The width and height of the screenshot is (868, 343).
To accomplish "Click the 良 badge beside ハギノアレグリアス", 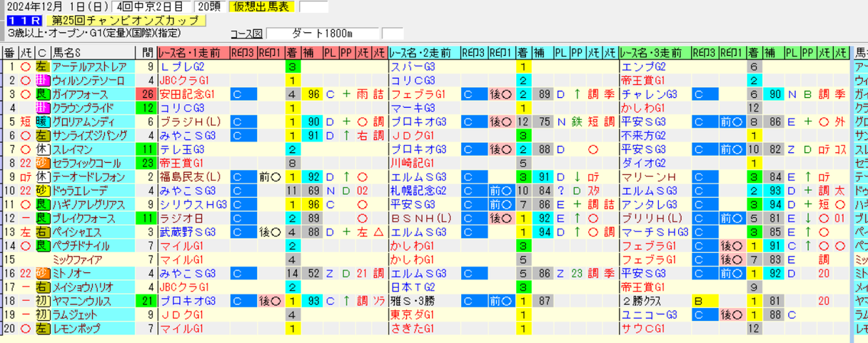I will [41, 203].
